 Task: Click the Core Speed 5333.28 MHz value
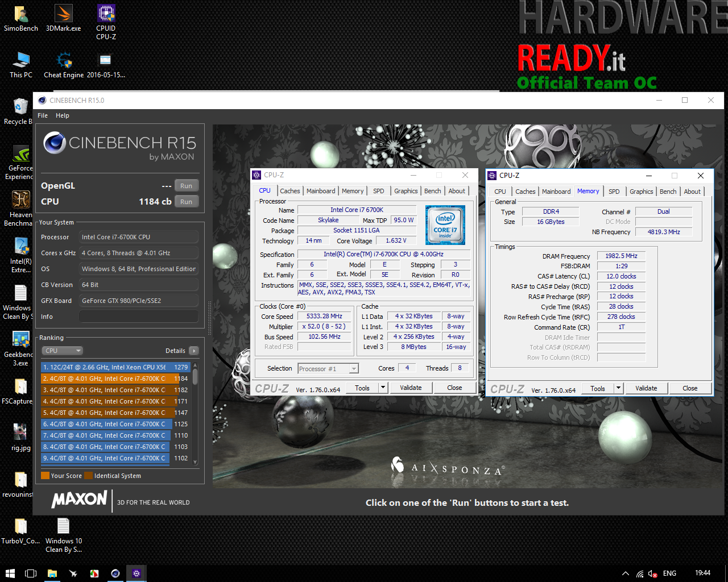[324, 317]
